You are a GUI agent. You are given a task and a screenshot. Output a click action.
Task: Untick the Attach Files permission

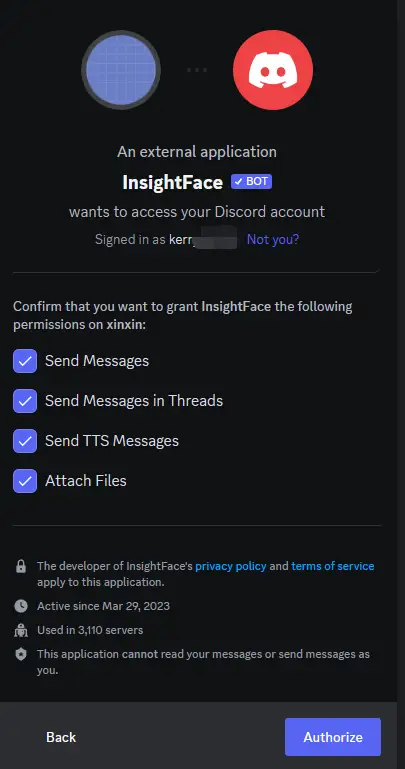click(x=25, y=481)
